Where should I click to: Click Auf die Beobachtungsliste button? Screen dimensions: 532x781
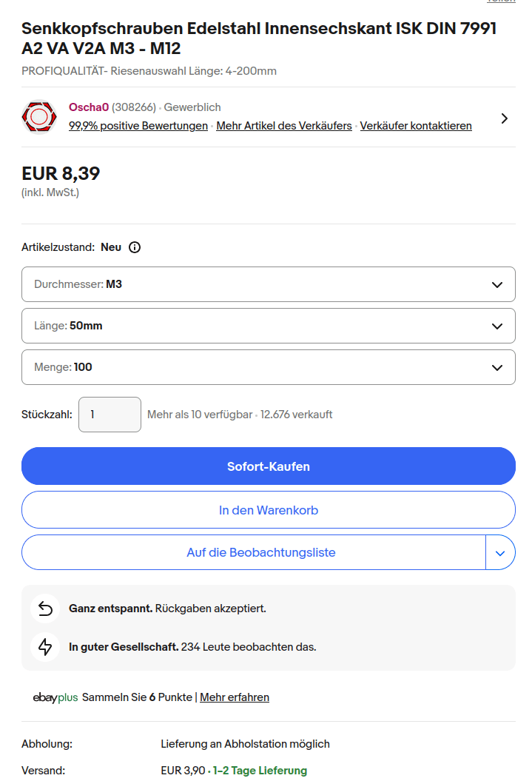point(254,553)
